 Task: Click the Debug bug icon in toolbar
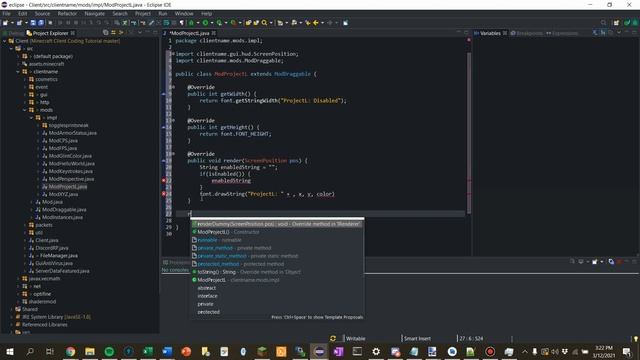191,23
